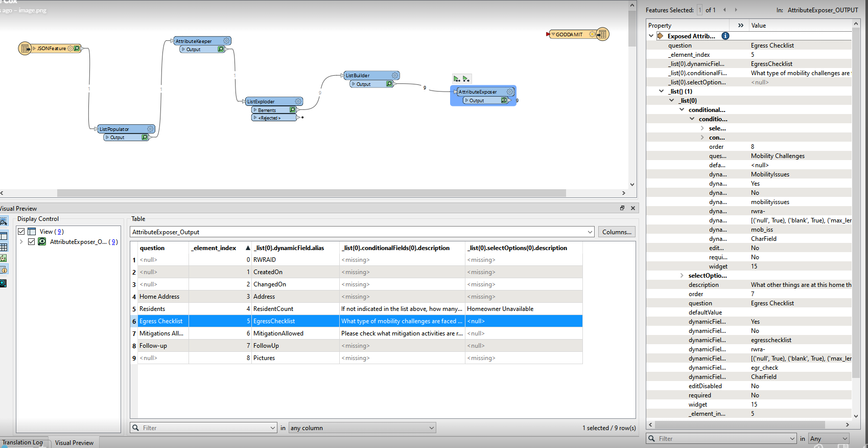Click the Pictures cell in row 9
This screenshot has width=868, height=448.
(x=295, y=358)
